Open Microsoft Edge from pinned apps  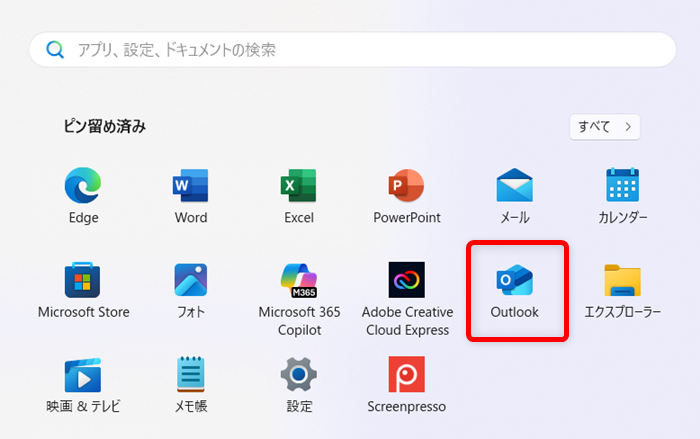pyautogui.click(x=83, y=187)
